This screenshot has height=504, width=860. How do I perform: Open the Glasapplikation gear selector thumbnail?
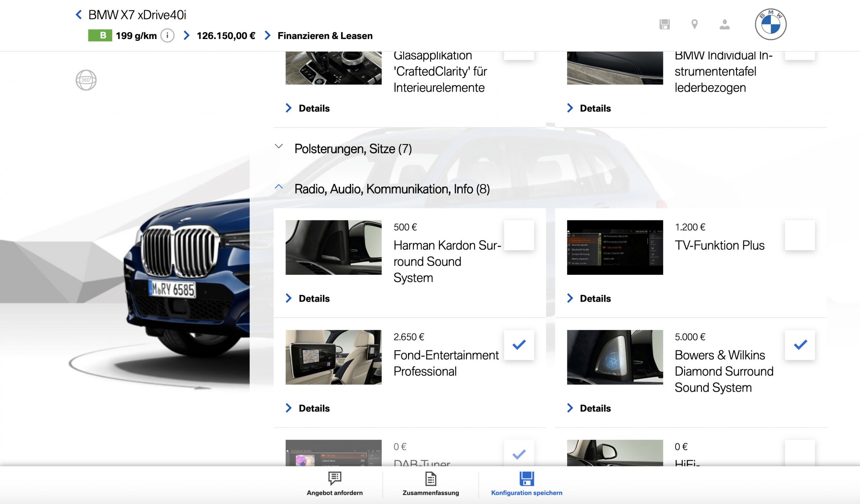pos(334,68)
